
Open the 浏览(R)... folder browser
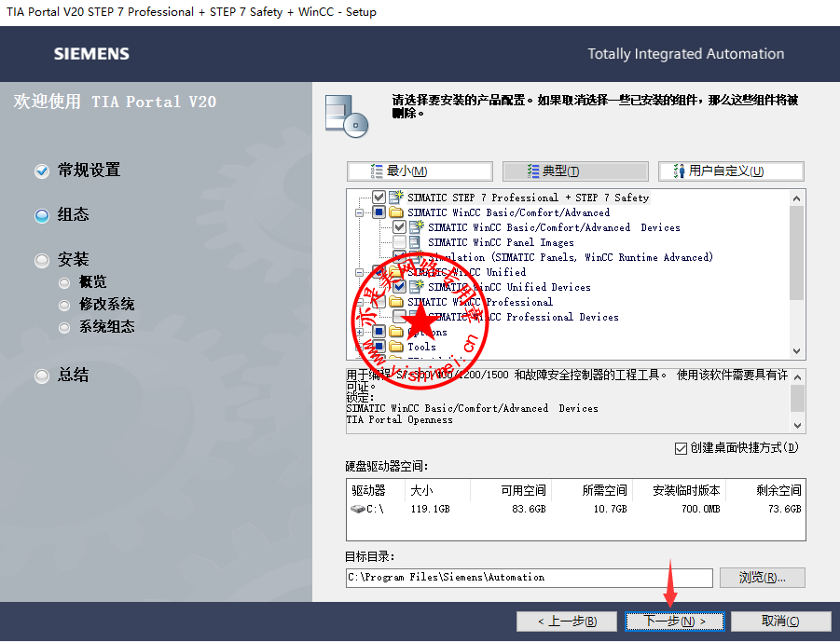point(763,577)
